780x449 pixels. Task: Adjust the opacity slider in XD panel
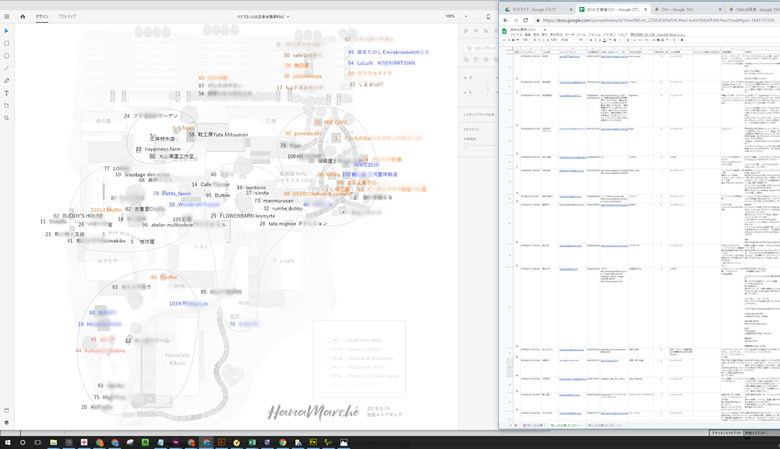click(x=466, y=146)
